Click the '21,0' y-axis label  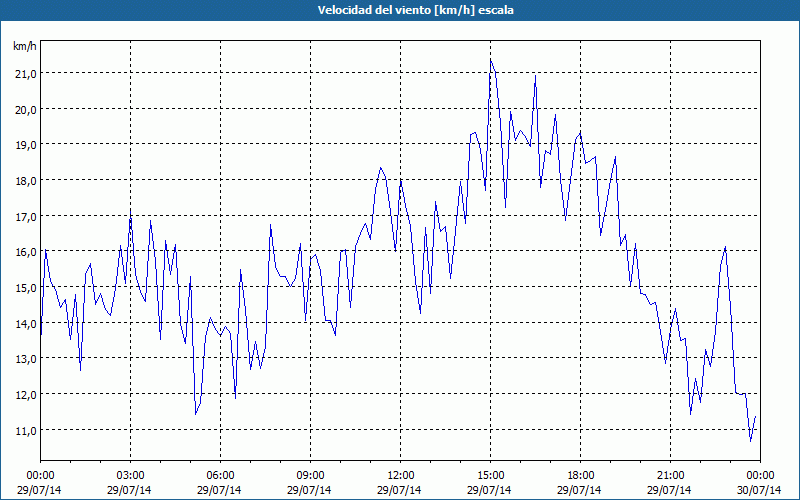26,73
